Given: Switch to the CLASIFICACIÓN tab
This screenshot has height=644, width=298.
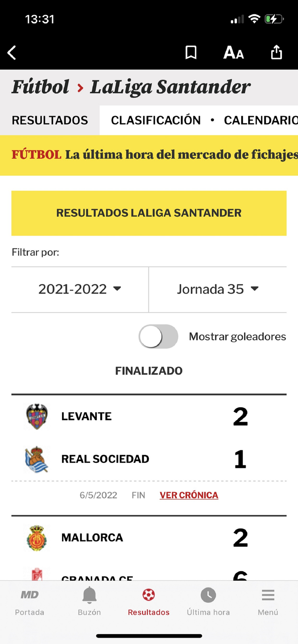Looking at the screenshot, I should click(156, 120).
